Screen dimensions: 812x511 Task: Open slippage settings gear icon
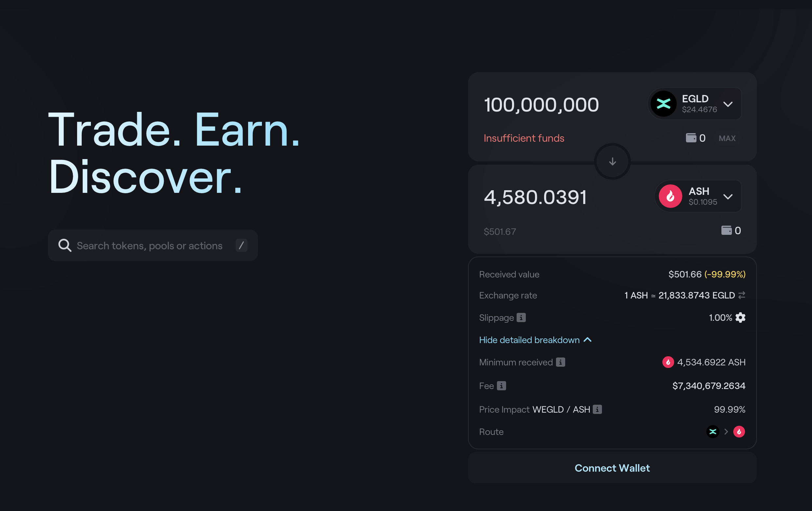(x=740, y=317)
